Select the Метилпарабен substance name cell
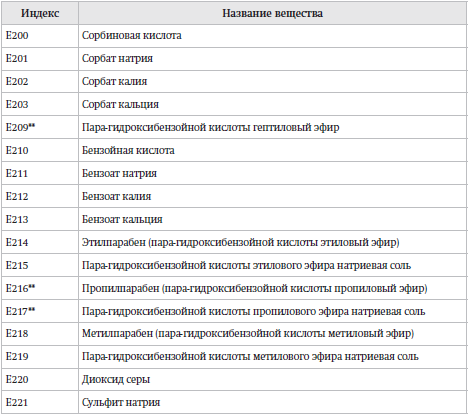This screenshot has height=415, width=468. pos(272,334)
